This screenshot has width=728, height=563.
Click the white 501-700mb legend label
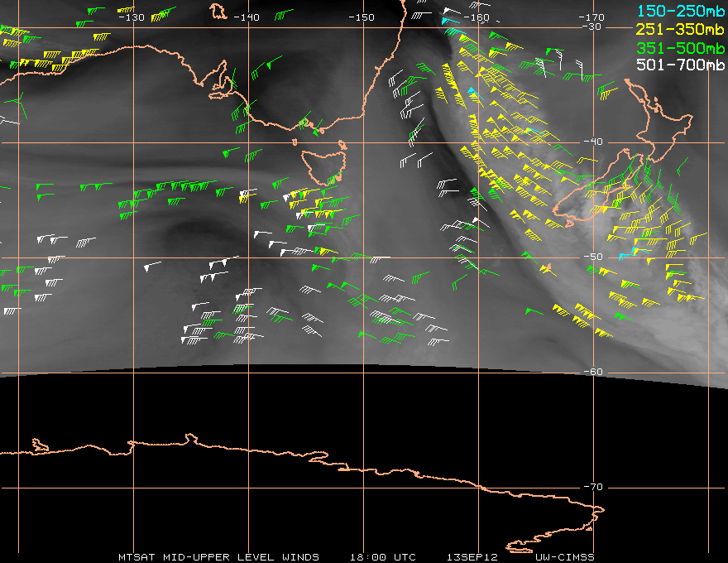tap(680, 65)
